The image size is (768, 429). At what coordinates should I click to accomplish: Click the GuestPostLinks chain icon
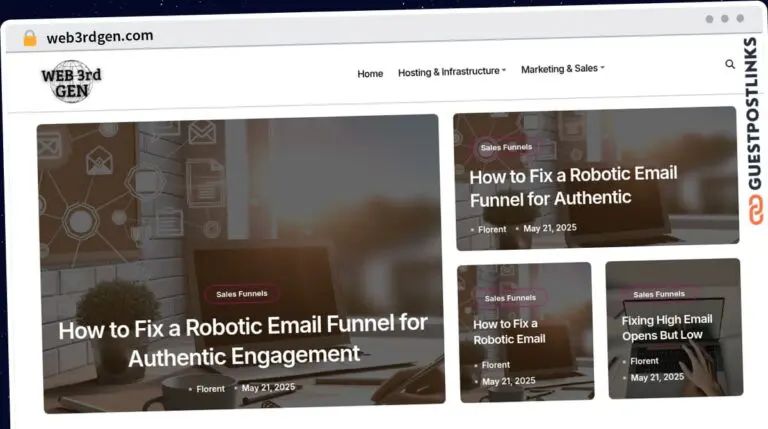755,209
